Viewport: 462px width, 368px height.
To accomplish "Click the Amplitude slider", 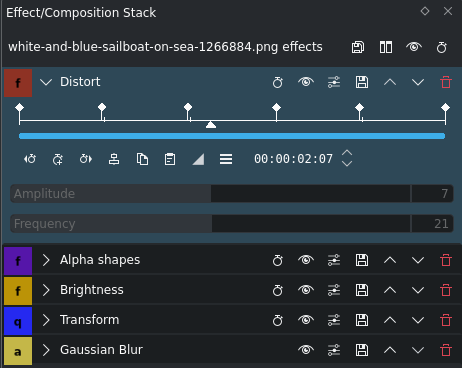I will tap(211, 193).
